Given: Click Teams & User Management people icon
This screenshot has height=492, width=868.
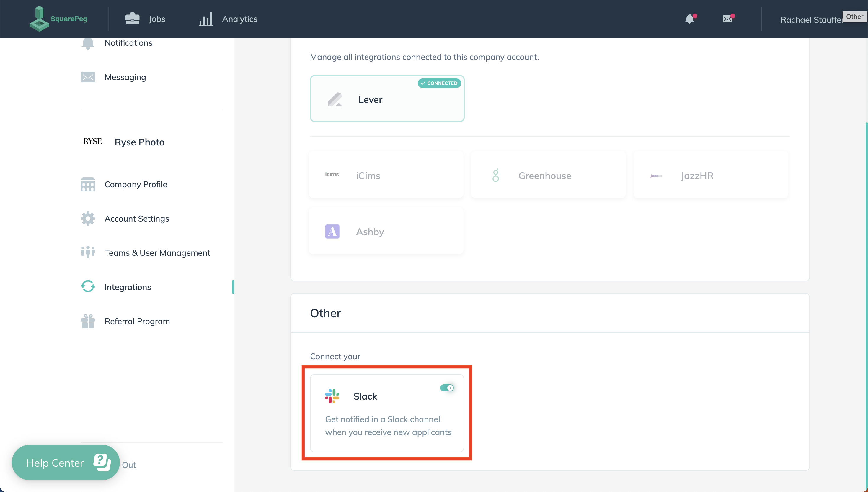Looking at the screenshot, I should 88,252.
